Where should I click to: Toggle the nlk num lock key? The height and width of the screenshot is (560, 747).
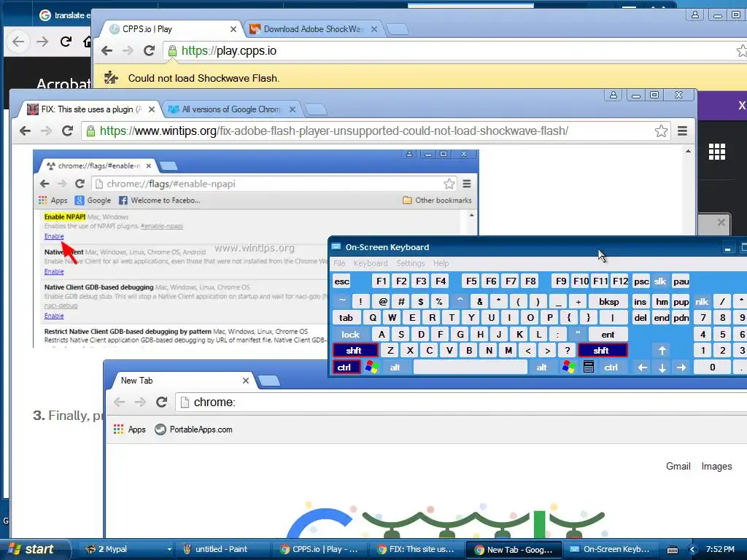pos(701,301)
